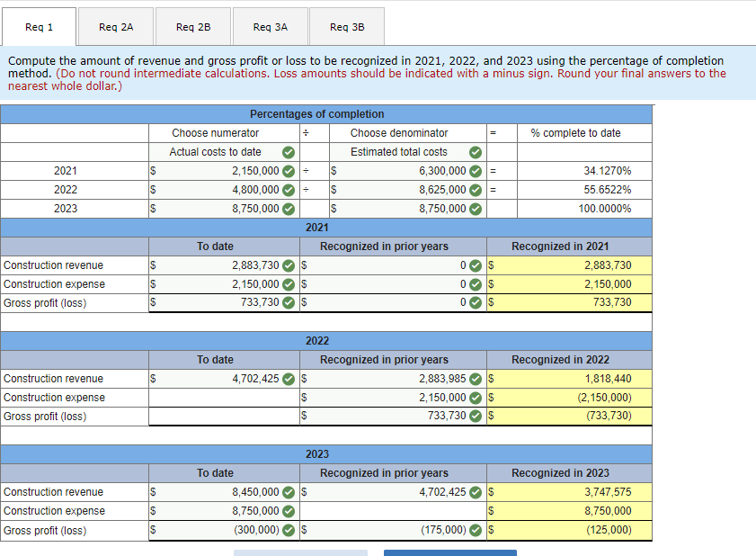This screenshot has width=756, height=556.
Task: Select empty 2023 Construction expense prior-years field
Action: [393, 511]
